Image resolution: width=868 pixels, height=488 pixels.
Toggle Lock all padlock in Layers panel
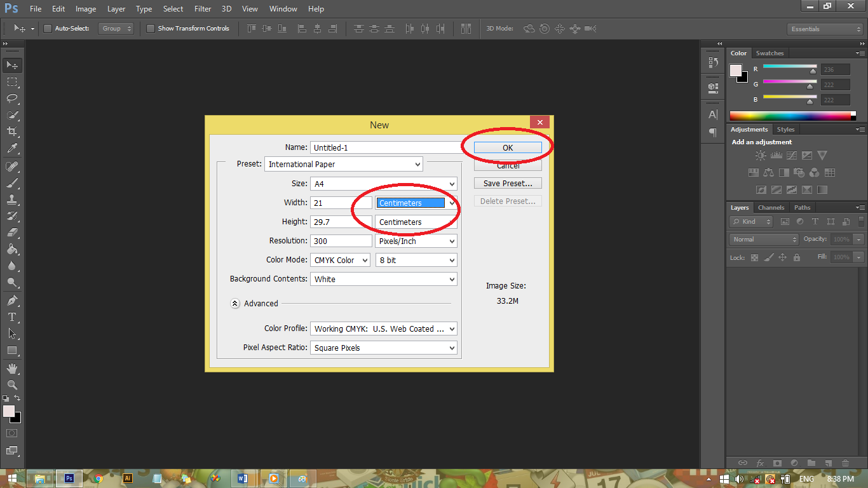coord(797,257)
